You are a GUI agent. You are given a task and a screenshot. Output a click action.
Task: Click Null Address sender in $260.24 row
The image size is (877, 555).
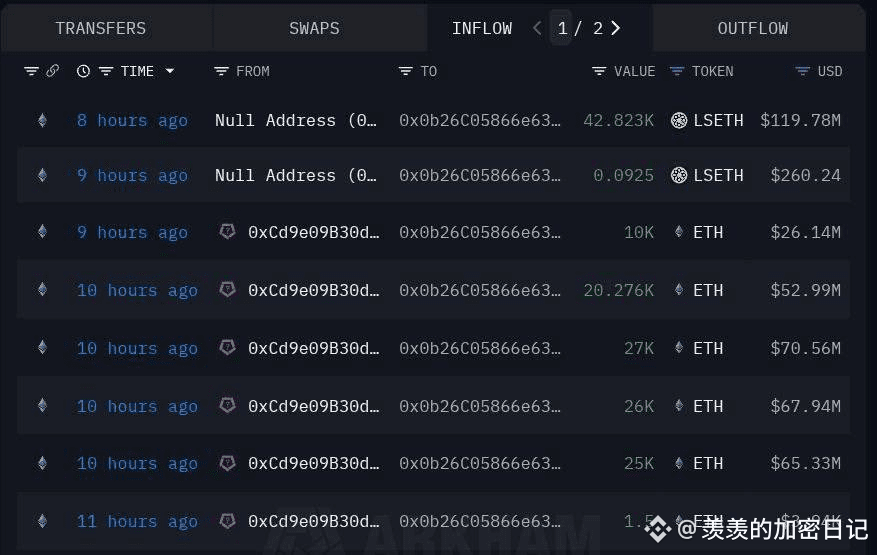[x=296, y=176]
